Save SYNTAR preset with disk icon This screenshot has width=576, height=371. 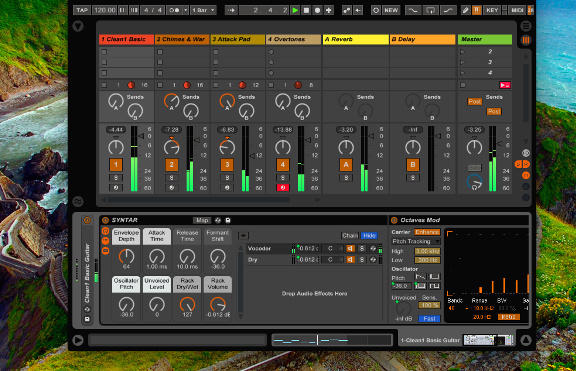[228, 220]
